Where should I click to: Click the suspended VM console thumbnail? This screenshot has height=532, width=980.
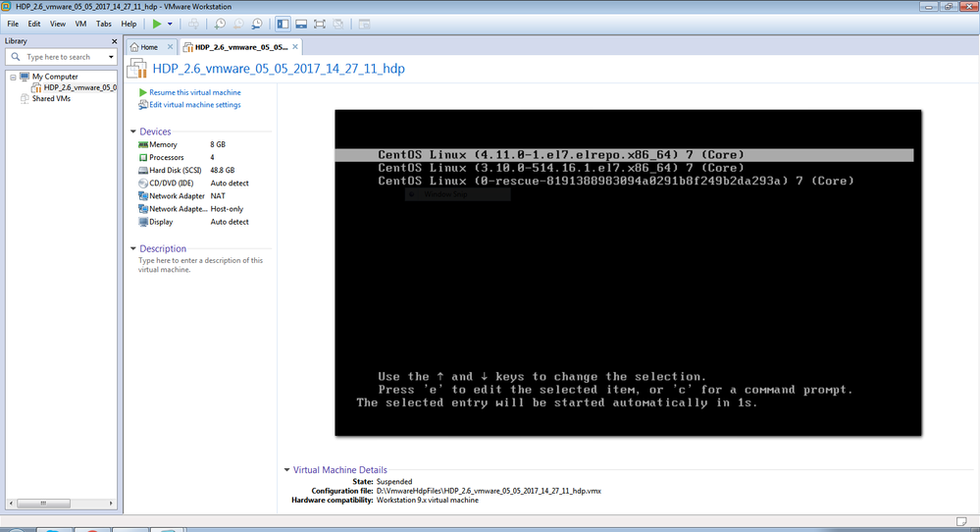(628, 273)
